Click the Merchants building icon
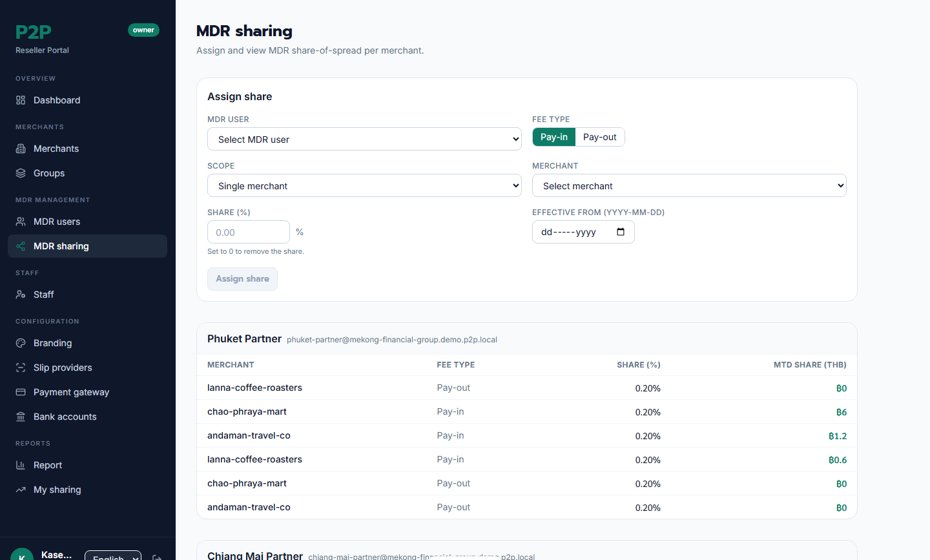This screenshot has height=560, width=930. pyautogui.click(x=21, y=149)
